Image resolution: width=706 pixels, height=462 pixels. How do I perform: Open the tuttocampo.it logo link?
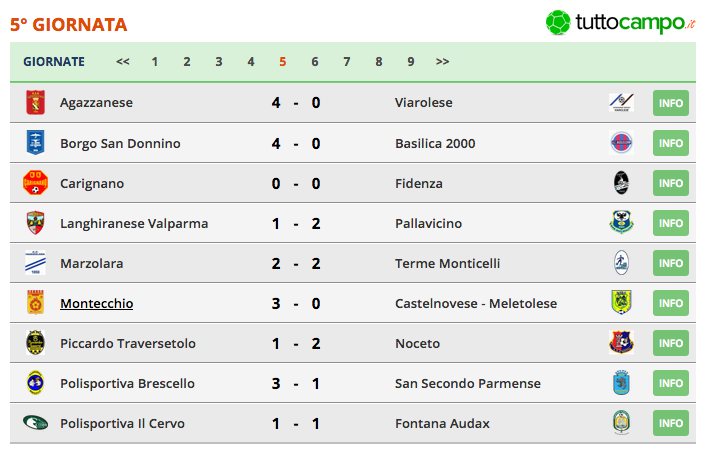620,23
